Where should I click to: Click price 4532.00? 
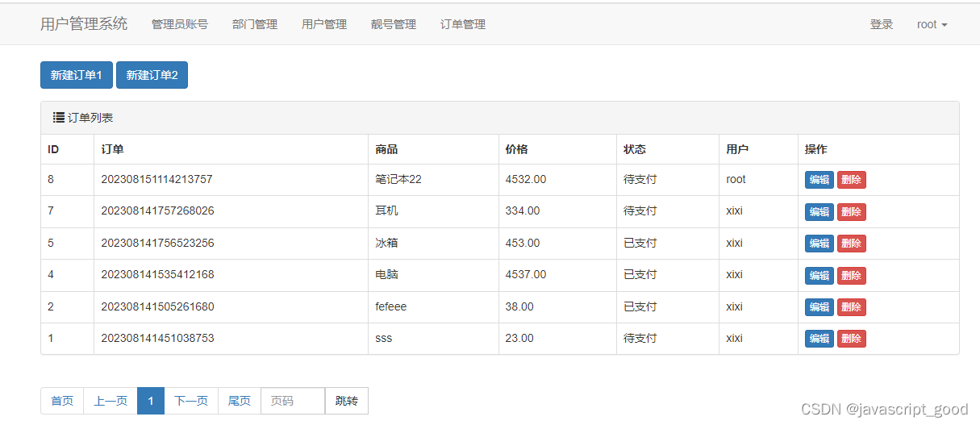(x=526, y=179)
